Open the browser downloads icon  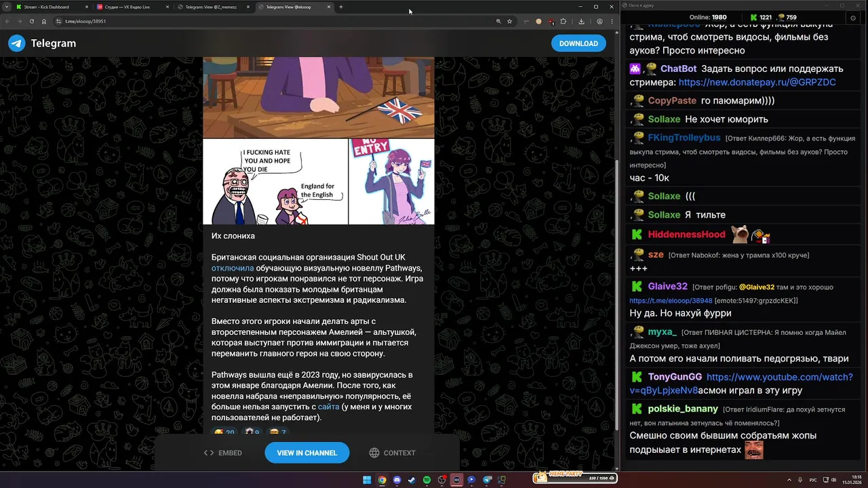pyautogui.click(x=581, y=21)
